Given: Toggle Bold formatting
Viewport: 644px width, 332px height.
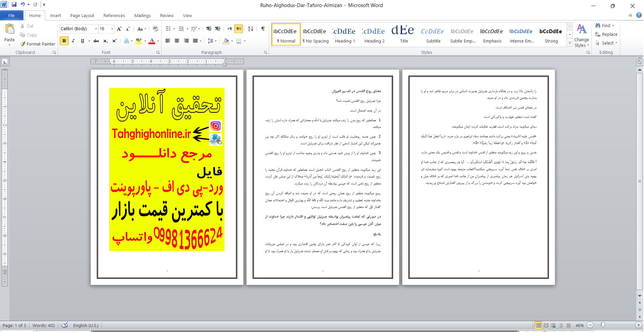Looking at the screenshot, I should pyautogui.click(x=64, y=41).
